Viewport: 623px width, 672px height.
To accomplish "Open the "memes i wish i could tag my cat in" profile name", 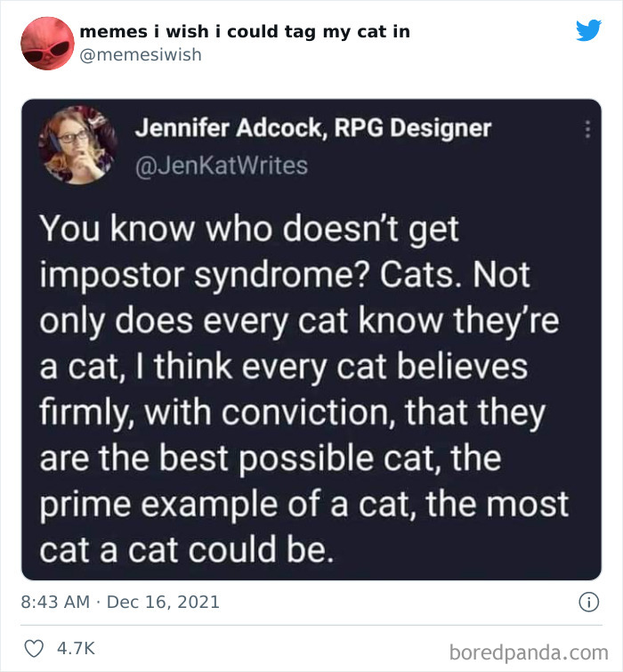I will tap(245, 31).
